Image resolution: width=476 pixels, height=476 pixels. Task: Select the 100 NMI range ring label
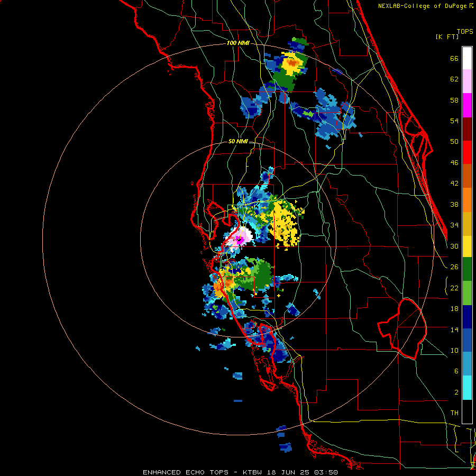coord(238,43)
